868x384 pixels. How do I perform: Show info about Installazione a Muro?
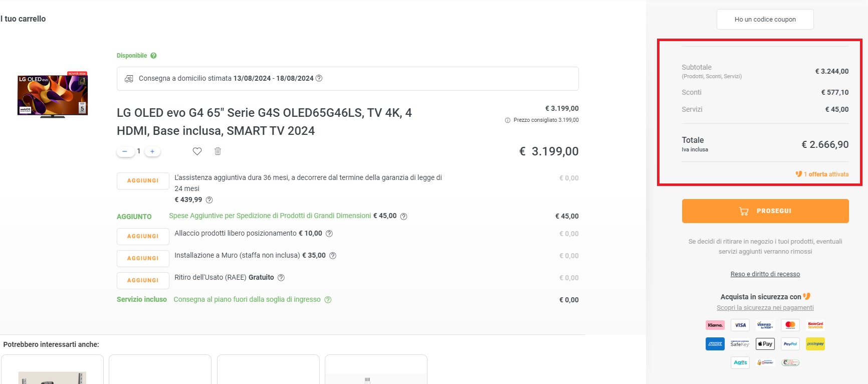333,256
